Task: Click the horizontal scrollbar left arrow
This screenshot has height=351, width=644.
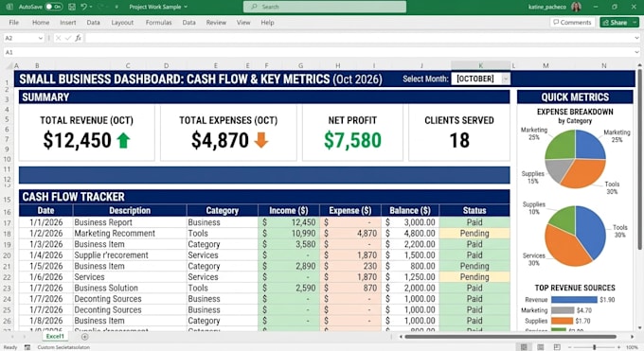Action: [401, 337]
